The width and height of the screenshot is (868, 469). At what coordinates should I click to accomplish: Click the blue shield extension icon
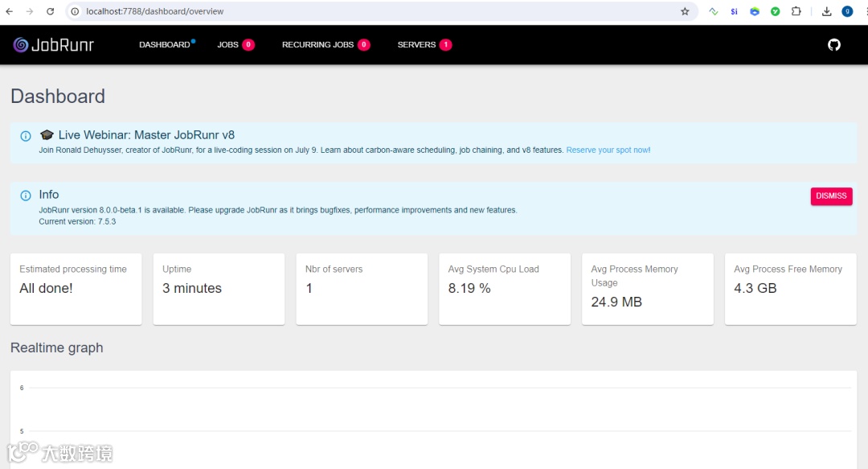point(755,11)
